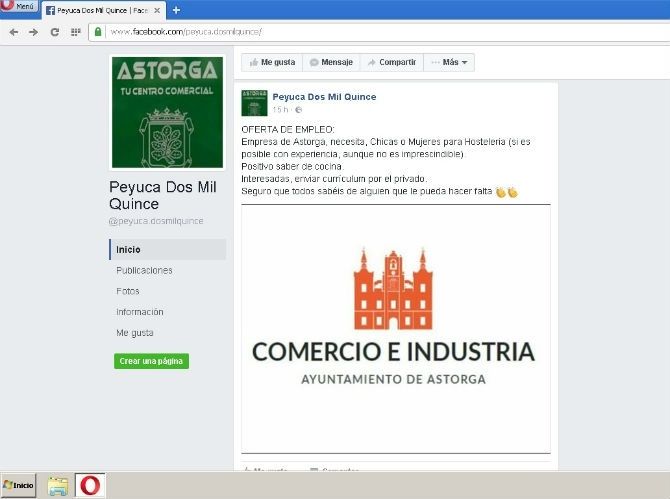The image size is (670, 499).
Task: Open a new browser tab with plus icon
Action: pyautogui.click(x=176, y=10)
